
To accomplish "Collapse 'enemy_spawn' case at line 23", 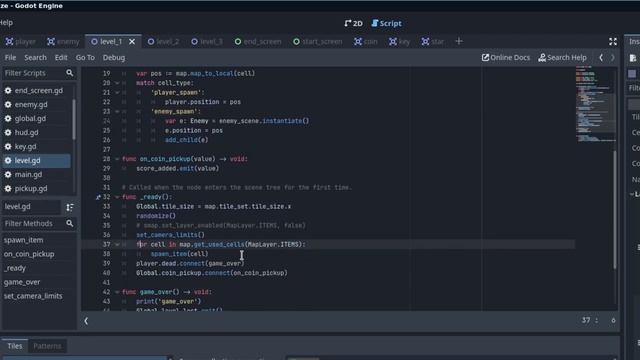I will click(117, 111).
